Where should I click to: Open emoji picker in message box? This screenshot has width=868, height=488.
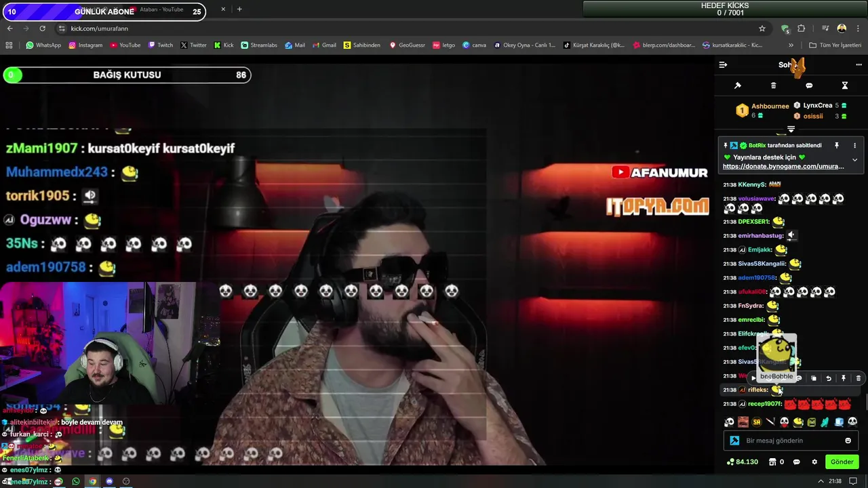tap(848, 441)
